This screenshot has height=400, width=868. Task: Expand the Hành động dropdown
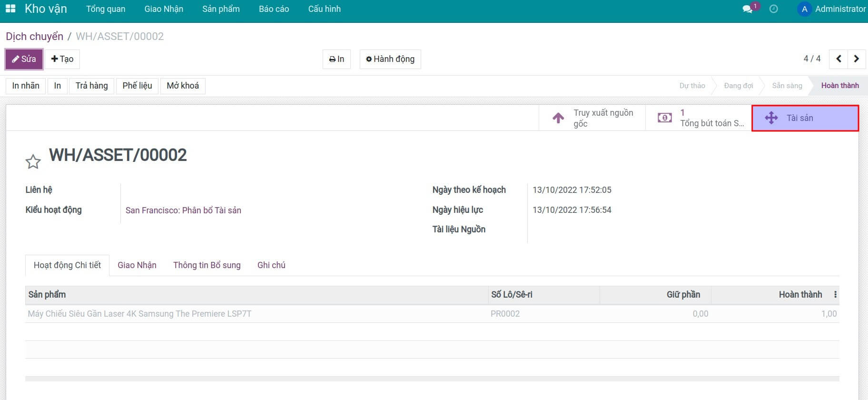tap(390, 59)
